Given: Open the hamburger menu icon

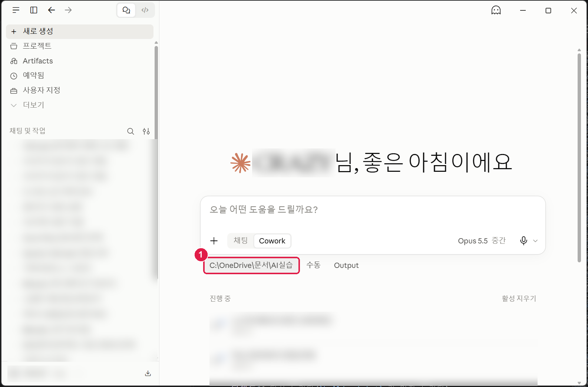Looking at the screenshot, I should pos(16,10).
